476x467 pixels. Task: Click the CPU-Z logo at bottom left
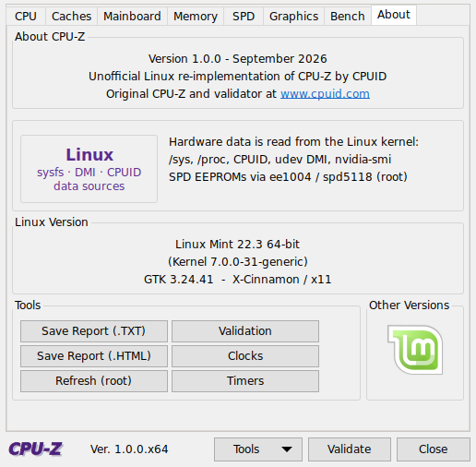click(35, 449)
